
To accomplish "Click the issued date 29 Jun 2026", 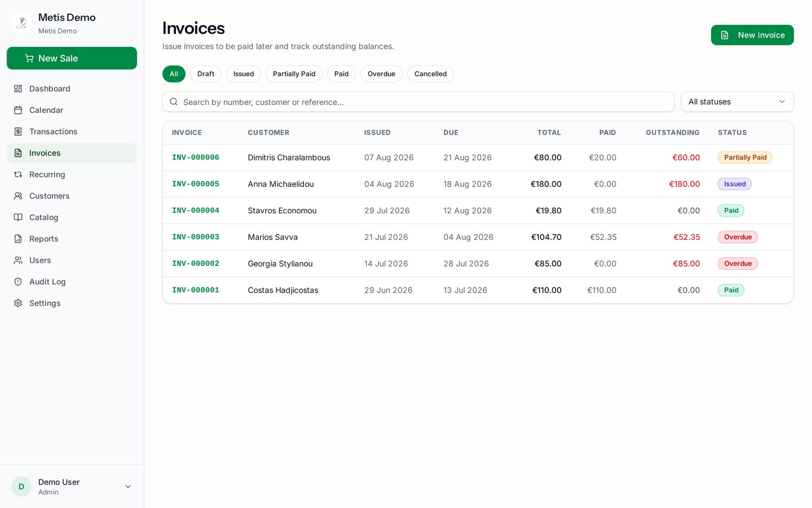I will coord(388,290).
